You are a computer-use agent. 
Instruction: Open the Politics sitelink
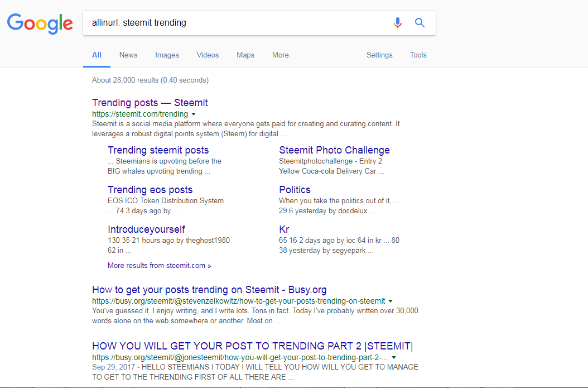[x=295, y=189]
